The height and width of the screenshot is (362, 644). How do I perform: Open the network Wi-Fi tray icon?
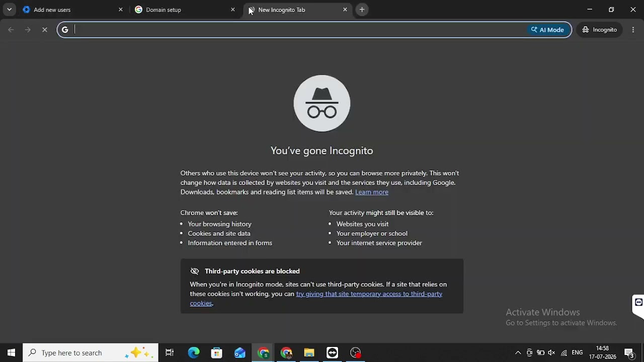(564, 353)
